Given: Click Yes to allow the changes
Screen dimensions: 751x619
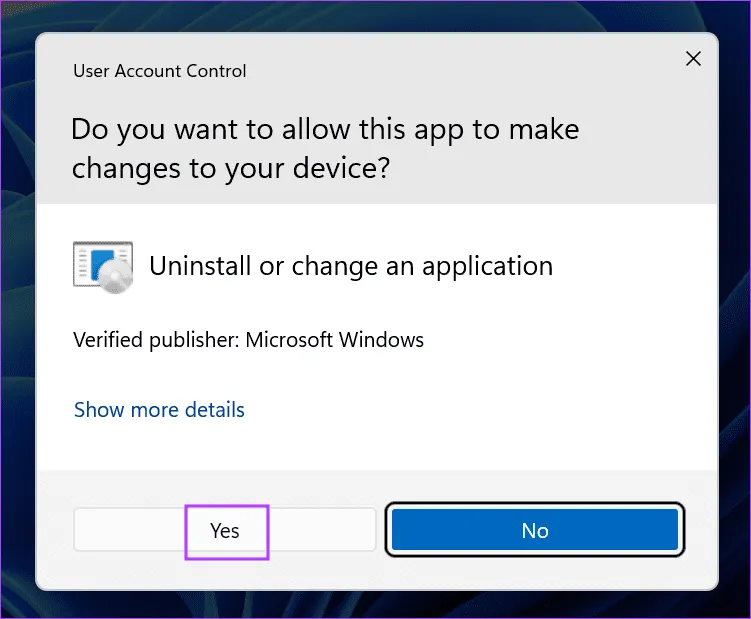Looking at the screenshot, I should point(225,530).
